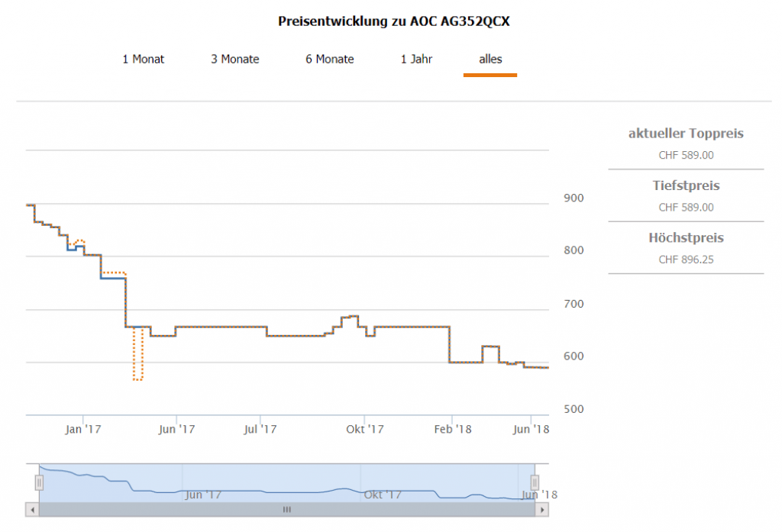782x532 pixels.
Task: Select the alles range tab
Action: coord(490,59)
